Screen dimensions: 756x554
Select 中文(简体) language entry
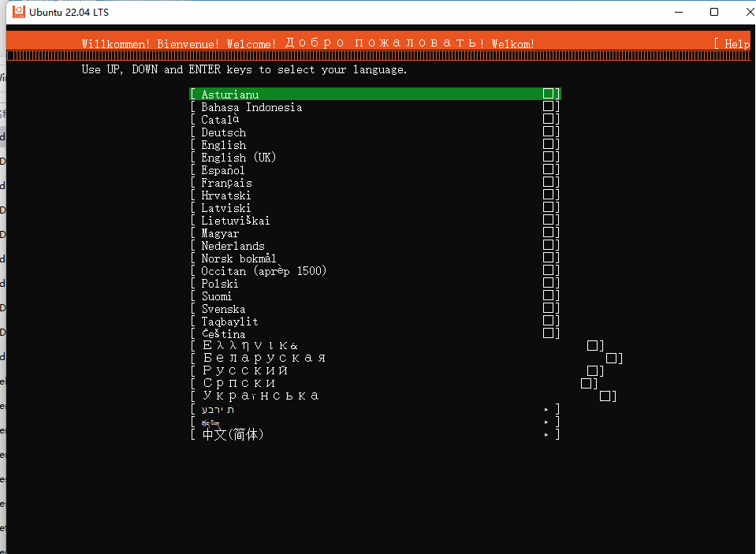coord(375,434)
